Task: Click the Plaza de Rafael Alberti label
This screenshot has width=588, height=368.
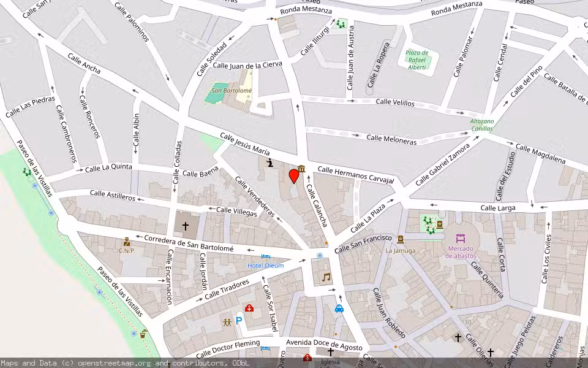Action: (417, 60)
